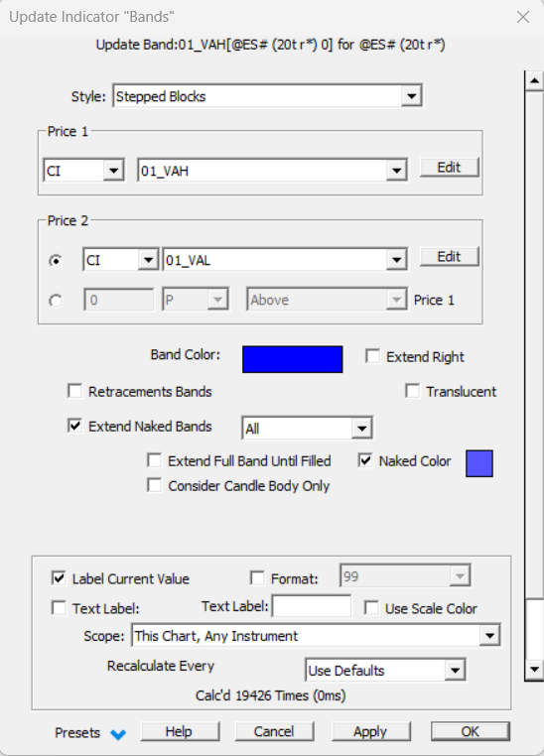Image resolution: width=544 pixels, height=756 pixels.
Task: Expand the Recalculate Every Use Defaults dropdown
Action: pyautogui.click(x=455, y=670)
